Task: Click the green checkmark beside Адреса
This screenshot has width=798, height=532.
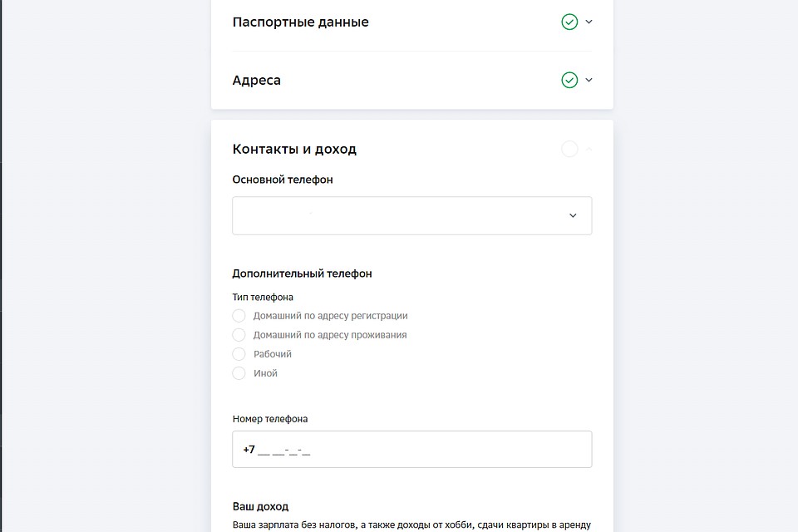Action: [569, 80]
